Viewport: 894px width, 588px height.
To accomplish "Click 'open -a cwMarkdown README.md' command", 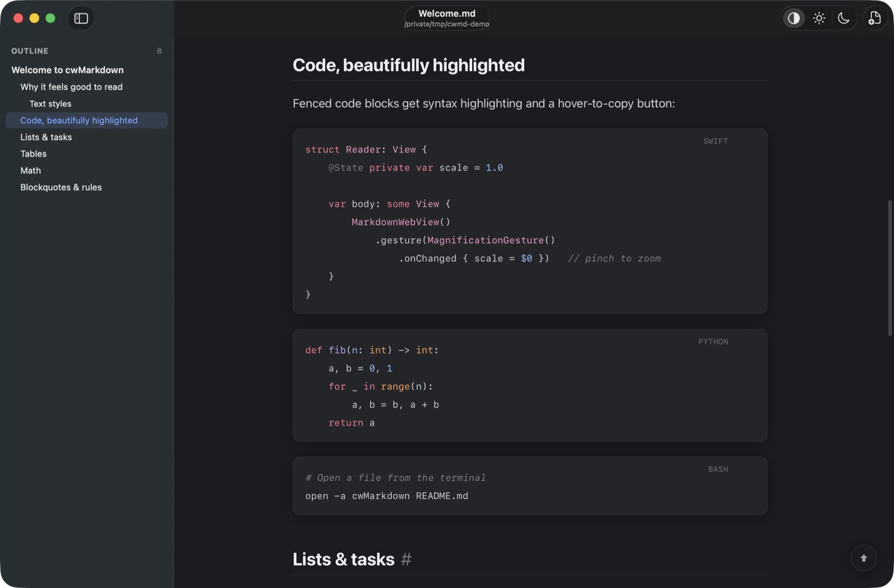I will pyautogui.click(x=387, y=496).
